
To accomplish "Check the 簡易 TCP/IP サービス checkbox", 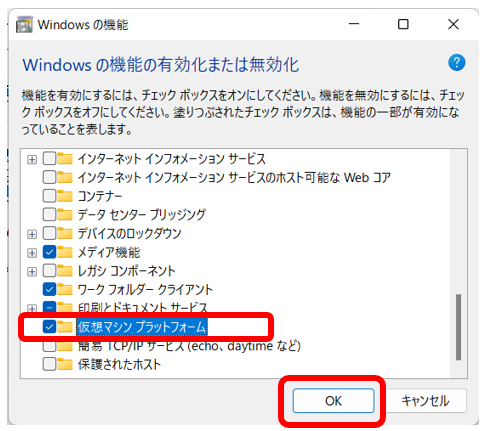I will point(49,346).
